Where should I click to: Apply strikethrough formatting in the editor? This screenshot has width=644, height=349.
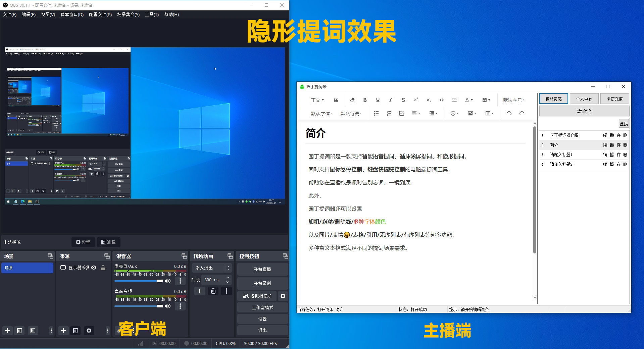(x=403, y=100)
